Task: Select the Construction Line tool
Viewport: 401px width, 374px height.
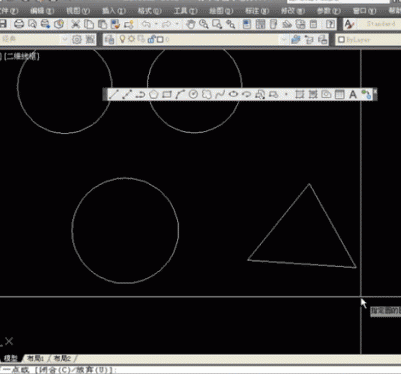Action: (126, 94)
